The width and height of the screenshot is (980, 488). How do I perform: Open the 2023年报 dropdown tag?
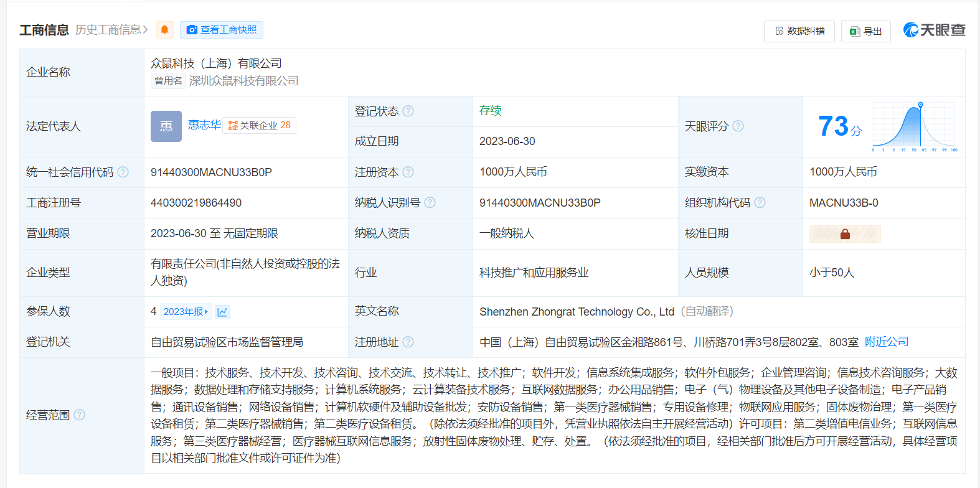point(186,311)
